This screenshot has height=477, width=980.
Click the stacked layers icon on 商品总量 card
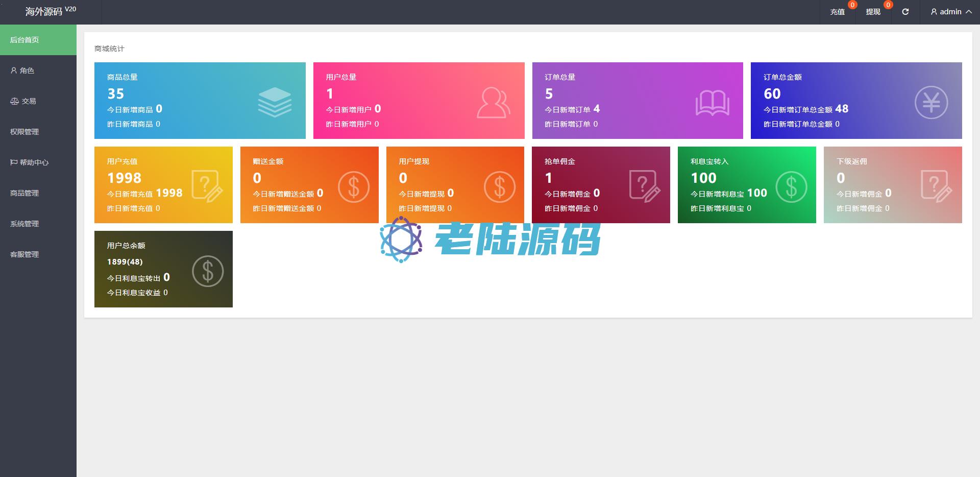(x=275, y=102)
